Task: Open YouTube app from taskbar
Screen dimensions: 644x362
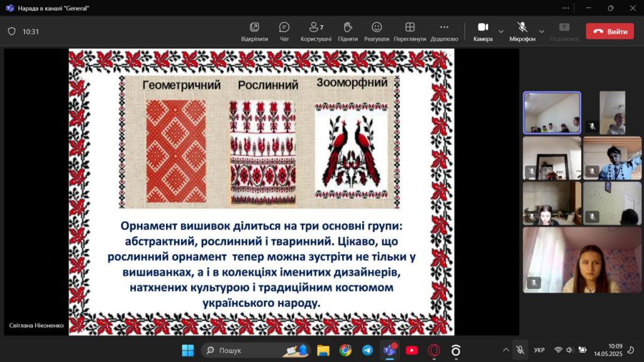Action: (x=411, y=350)
